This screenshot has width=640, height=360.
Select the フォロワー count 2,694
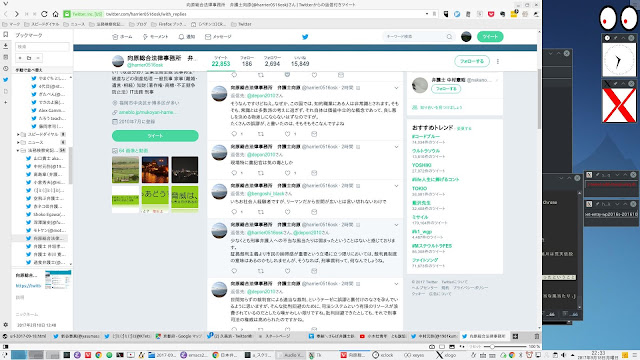[x=272, y=61]
